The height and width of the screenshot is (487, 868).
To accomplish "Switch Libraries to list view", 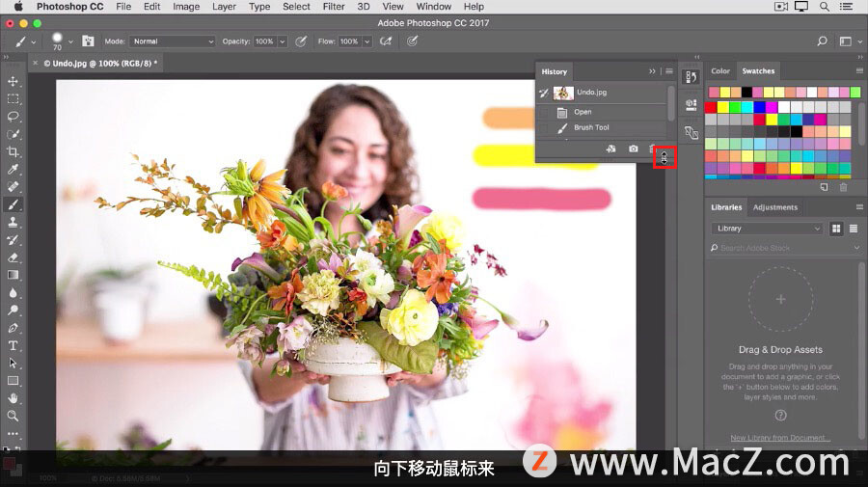I will [x=854, y=229].
